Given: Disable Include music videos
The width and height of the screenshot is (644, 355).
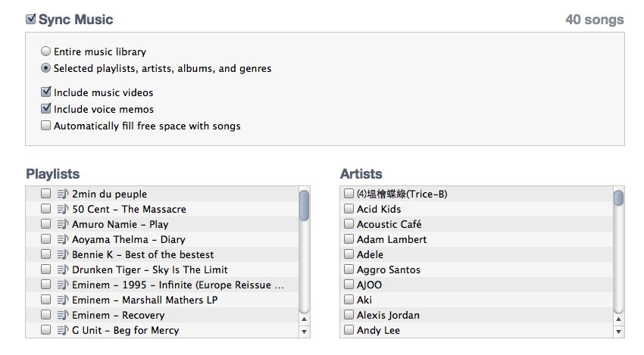Looking at the screenshot, I should (x=46, y=92).
